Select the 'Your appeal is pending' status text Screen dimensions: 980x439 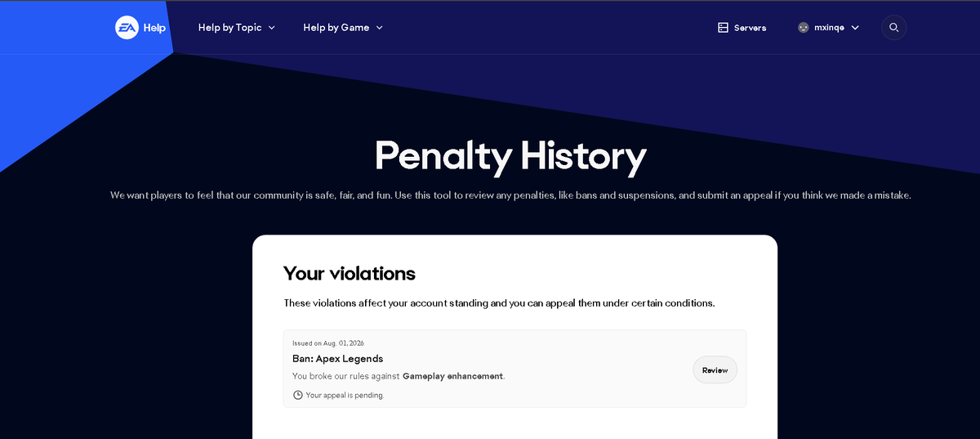pyautogui.click(x=345, y=396)
